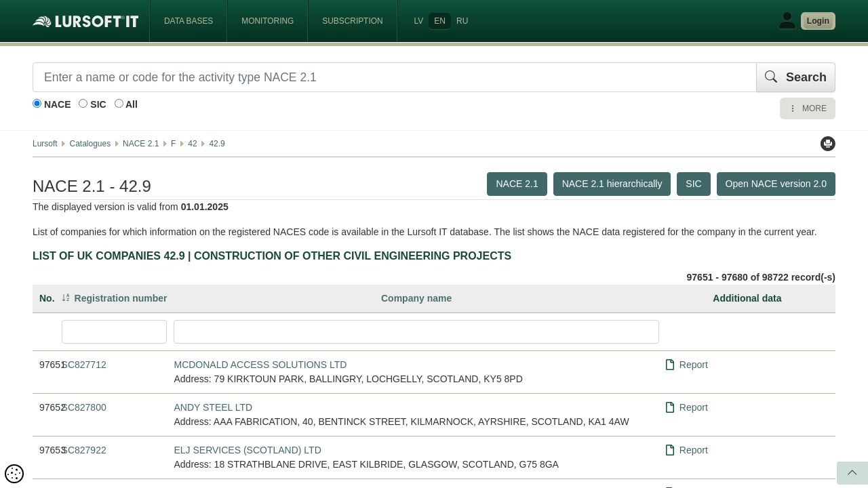Viewport: 868px width, 488px height.
Task: Switch language to EN
Action: [439, 21]
